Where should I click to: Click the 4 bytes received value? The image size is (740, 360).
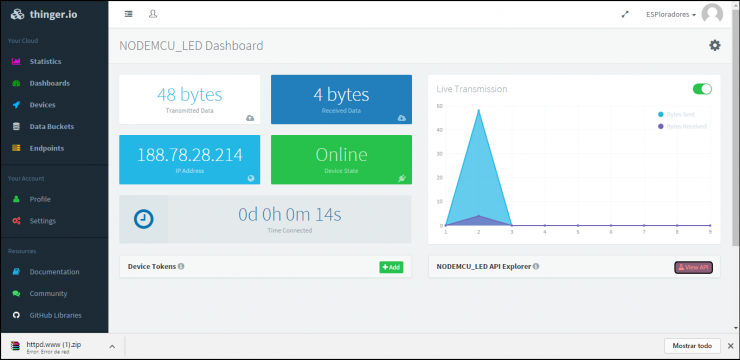pos(341,94)
